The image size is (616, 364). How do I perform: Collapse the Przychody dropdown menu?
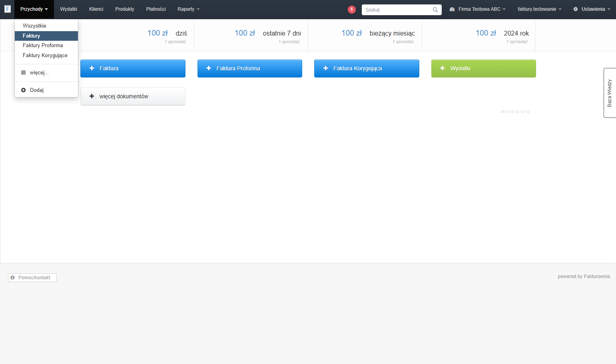pyautogui.click(x=34, y=9)
